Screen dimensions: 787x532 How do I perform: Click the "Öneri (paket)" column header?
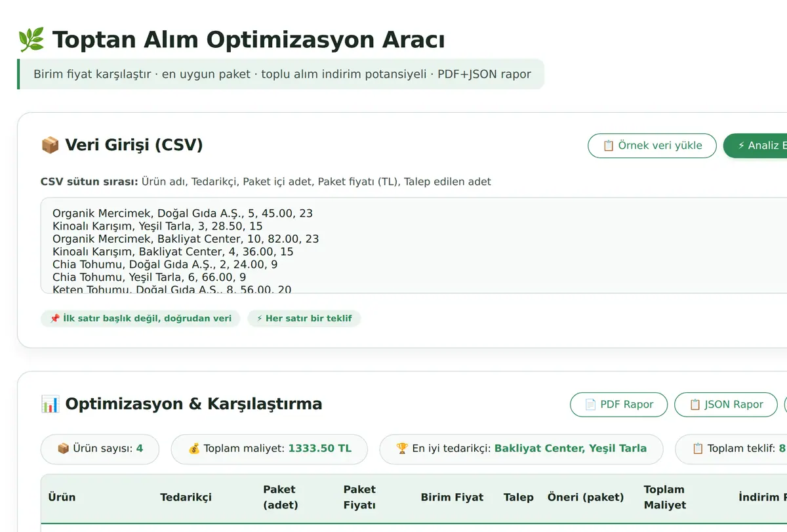click(586, 497)
